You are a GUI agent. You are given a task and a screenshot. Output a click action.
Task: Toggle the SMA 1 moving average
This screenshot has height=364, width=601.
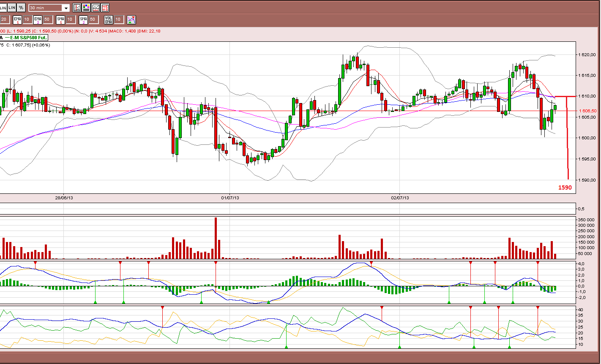point(60,19)
